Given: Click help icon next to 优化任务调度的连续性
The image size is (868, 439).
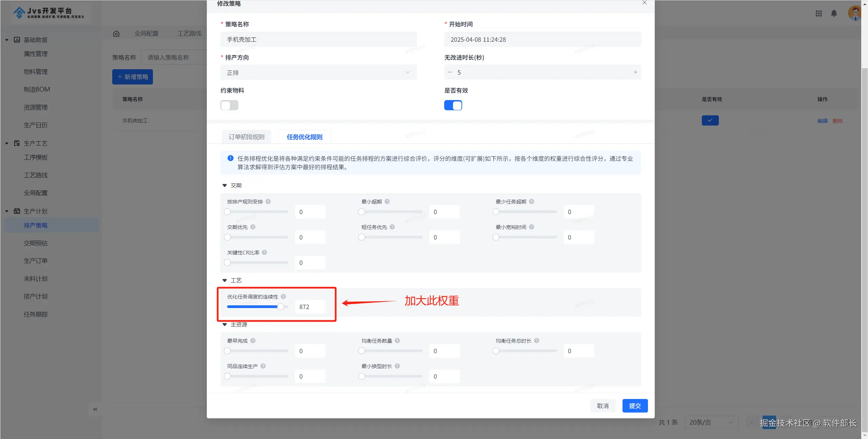Looking at the screenshot, I should pos(283,297).
